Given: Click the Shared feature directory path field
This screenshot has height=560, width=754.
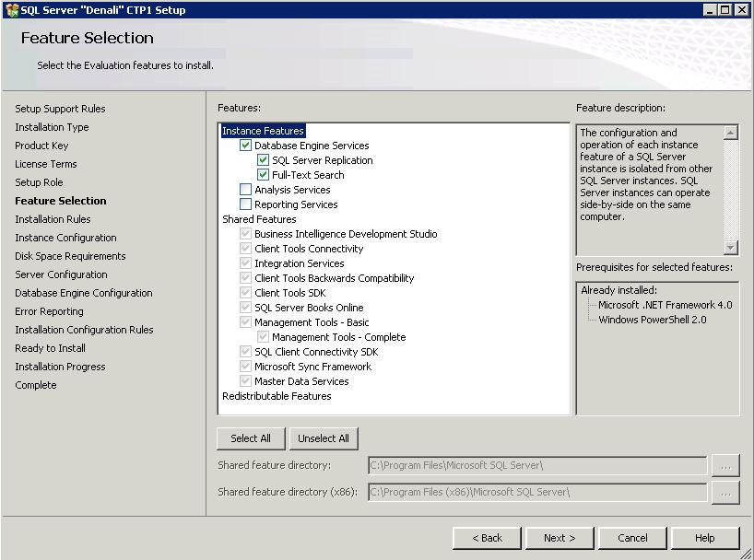Looking at the screenshot, I should pyautogui.click(x=537, y=466).
